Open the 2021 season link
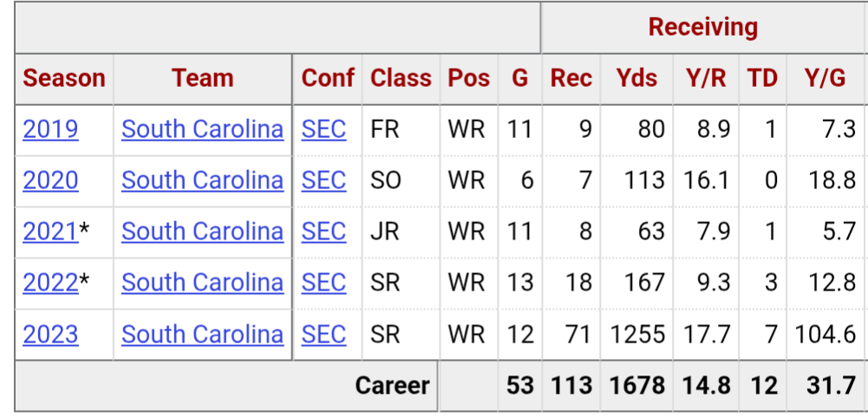The width and height of the screenshot is (868, 418). (x=50, y=232)
